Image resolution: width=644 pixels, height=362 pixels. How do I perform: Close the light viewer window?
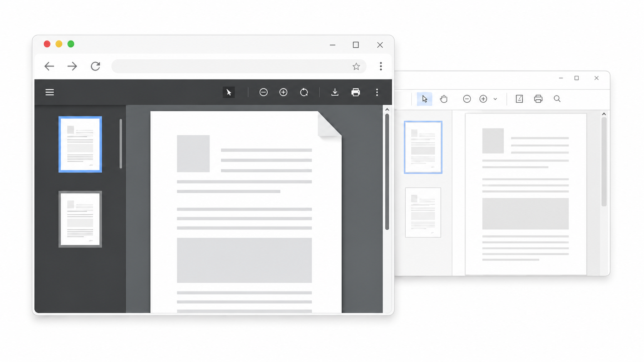[597, 78]
